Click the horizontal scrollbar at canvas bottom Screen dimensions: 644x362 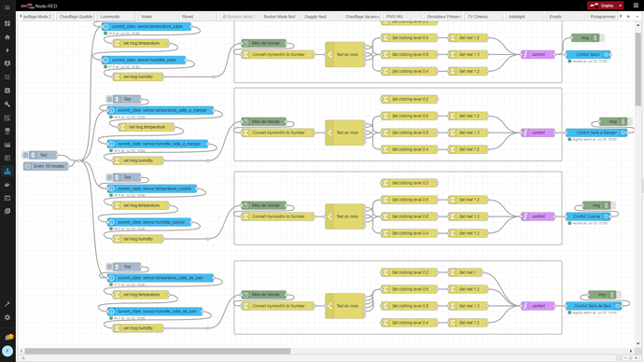click(158, 351)
